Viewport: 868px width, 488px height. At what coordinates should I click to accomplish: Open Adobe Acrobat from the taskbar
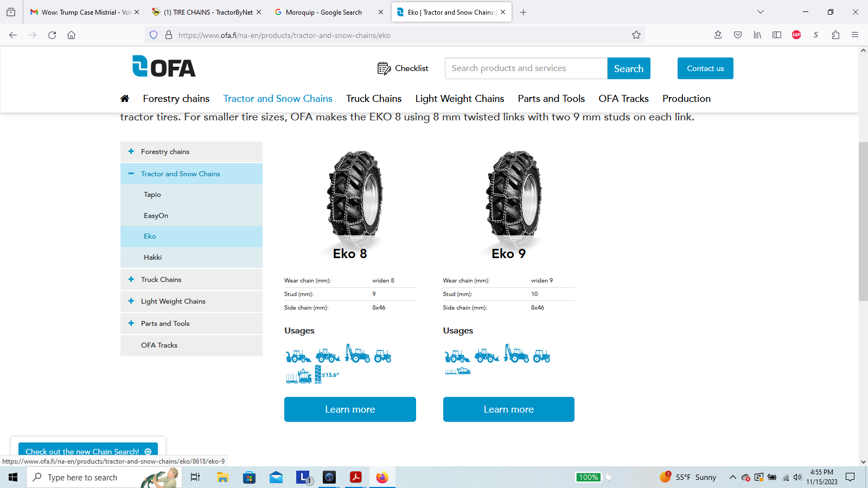[356, 477]
